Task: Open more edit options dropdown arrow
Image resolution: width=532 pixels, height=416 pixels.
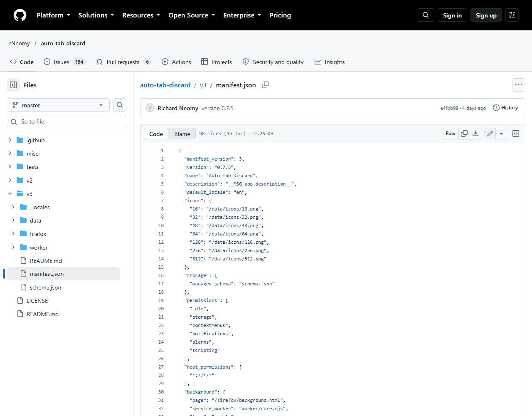Action: [x=501, y=134]
